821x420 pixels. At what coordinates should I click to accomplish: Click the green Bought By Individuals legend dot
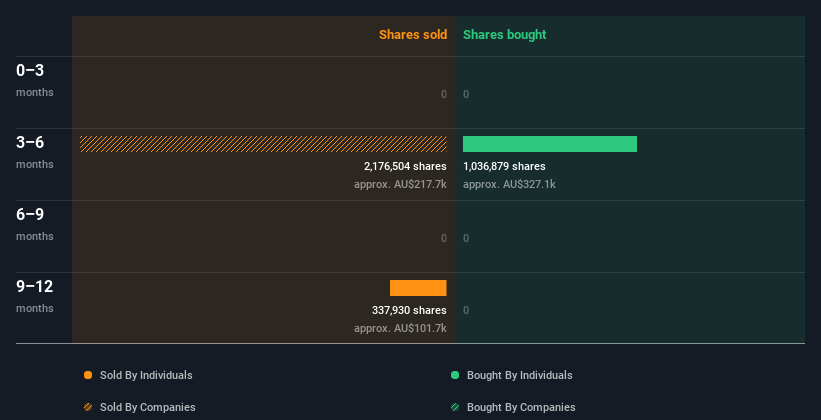point(455,375)
